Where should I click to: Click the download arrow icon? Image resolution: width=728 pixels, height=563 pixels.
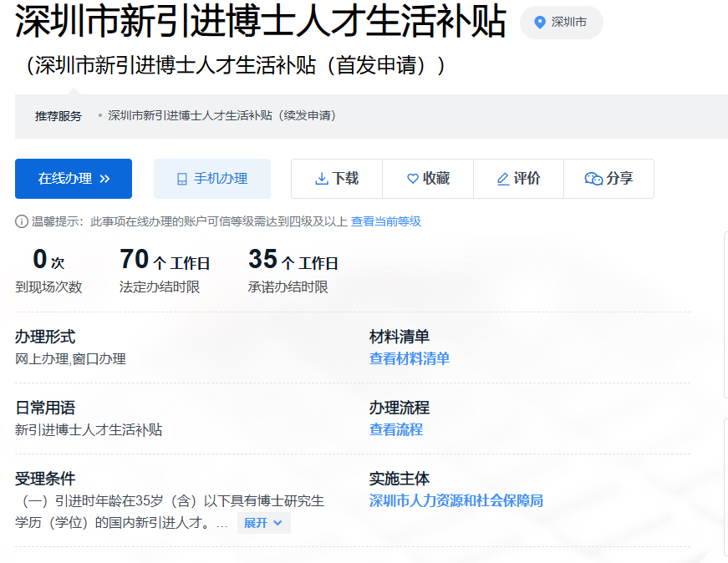pyautogui.click(x=321, y=179)
